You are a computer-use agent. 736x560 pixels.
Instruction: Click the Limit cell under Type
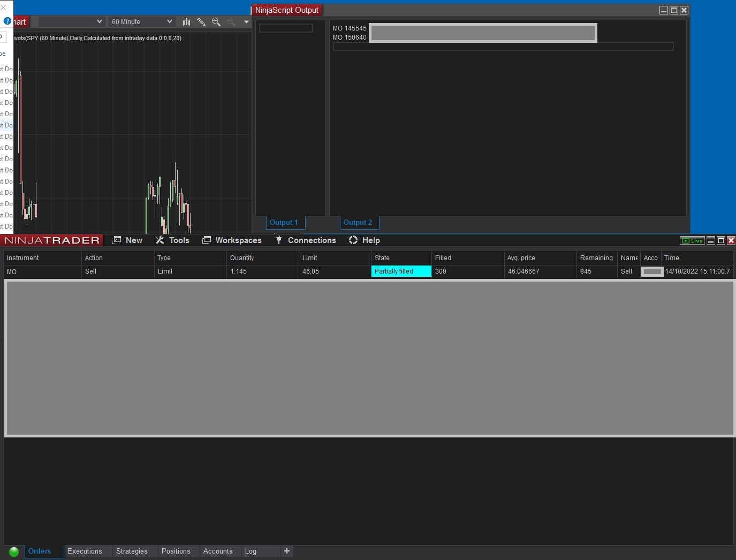[191, 271]
